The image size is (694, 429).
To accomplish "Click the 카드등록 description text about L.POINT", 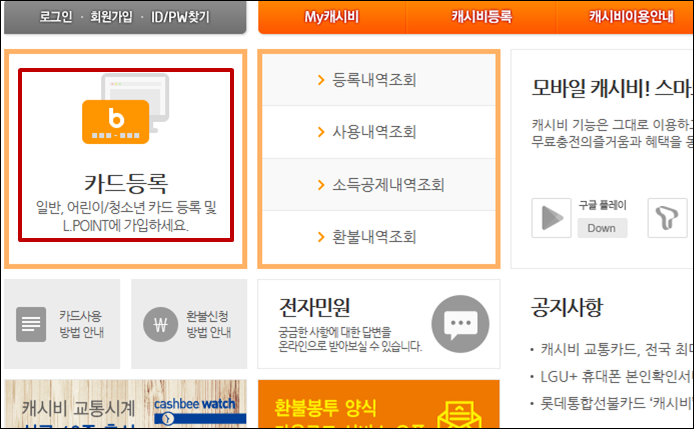I will [126, 216].
